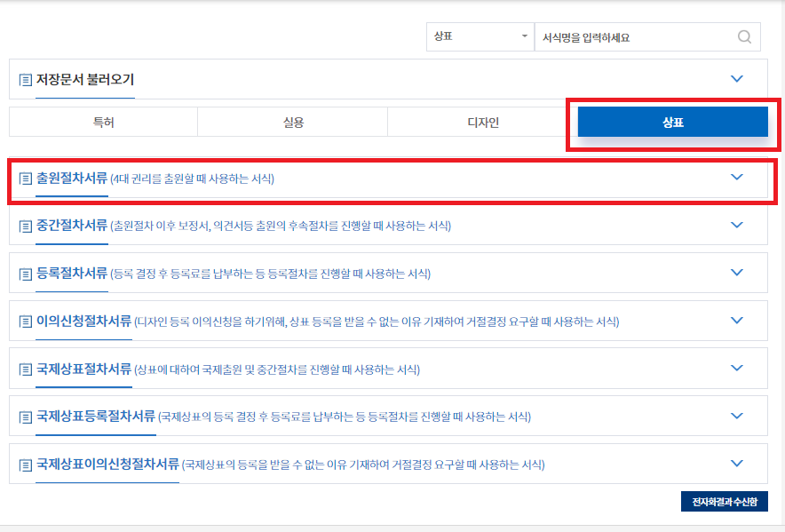Click the description starting '디자인 등록 이의신청을'

pyautogui.click(x=377, y=322)
